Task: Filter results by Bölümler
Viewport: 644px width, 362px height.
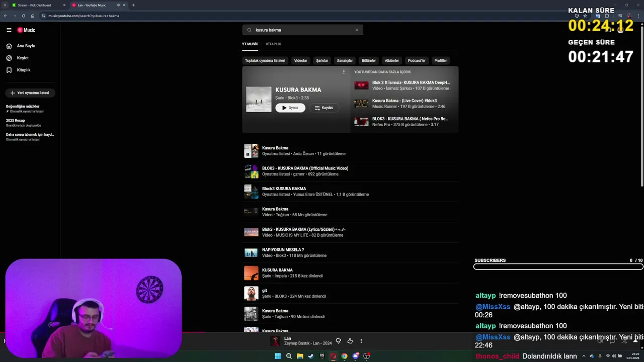Action: 369,60
